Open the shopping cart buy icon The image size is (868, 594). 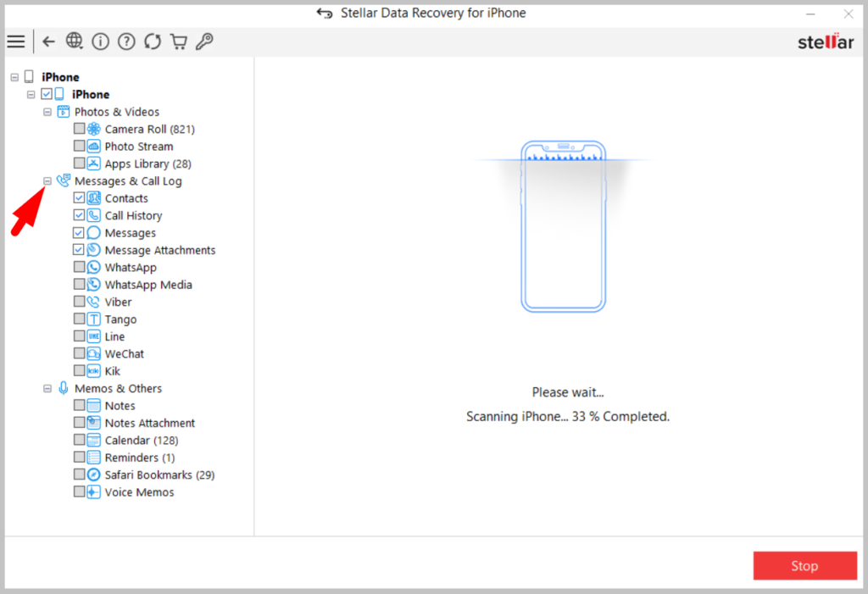178,42
